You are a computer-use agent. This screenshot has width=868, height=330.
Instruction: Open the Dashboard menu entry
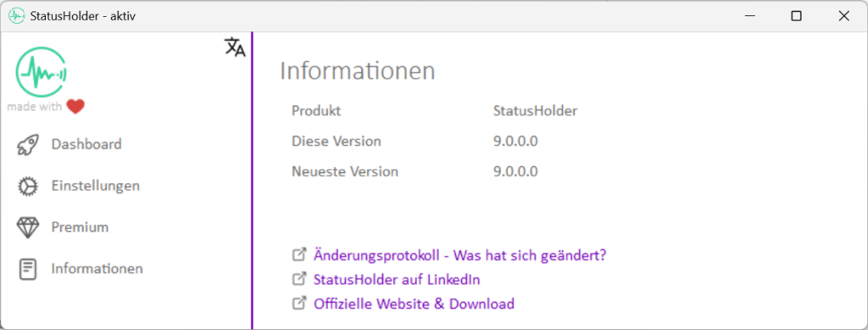click(86, 144)
